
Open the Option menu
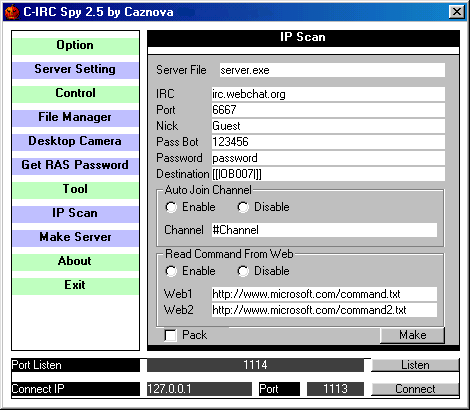click(x=75, y=46)
